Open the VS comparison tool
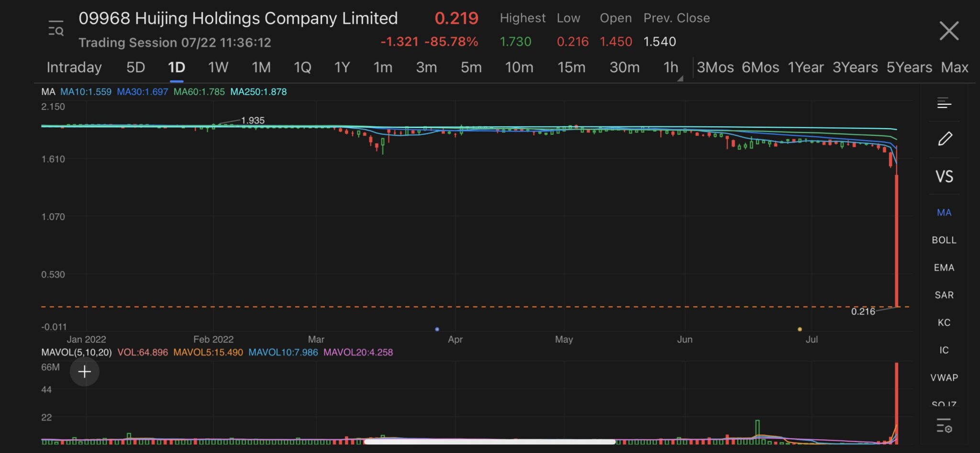Viewport: 980px width, 453px height. (x=944, y=177)
